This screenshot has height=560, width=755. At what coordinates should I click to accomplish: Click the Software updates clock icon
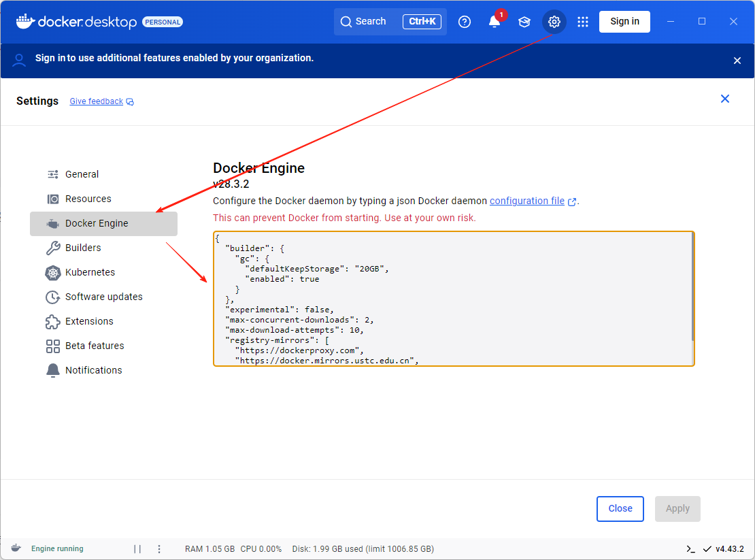click(x=53, y=297)
